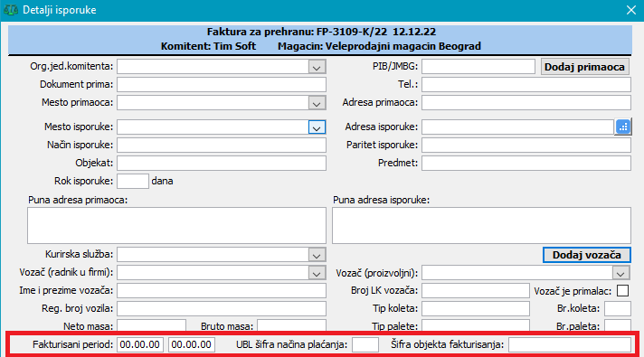Image resolution: width=644 pixels, height=357 pixels.
Task: Click the 'Komitent: Tim Soft' text
Action: [x=208, y=46]
